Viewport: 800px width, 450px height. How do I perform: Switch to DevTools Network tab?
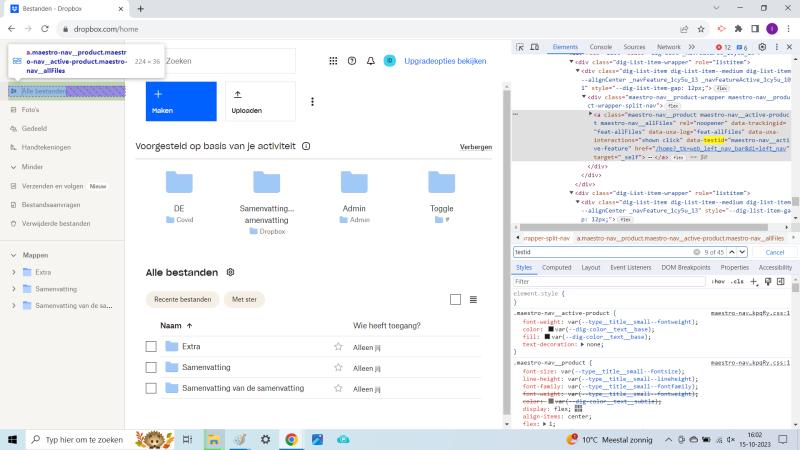[668, 47]
